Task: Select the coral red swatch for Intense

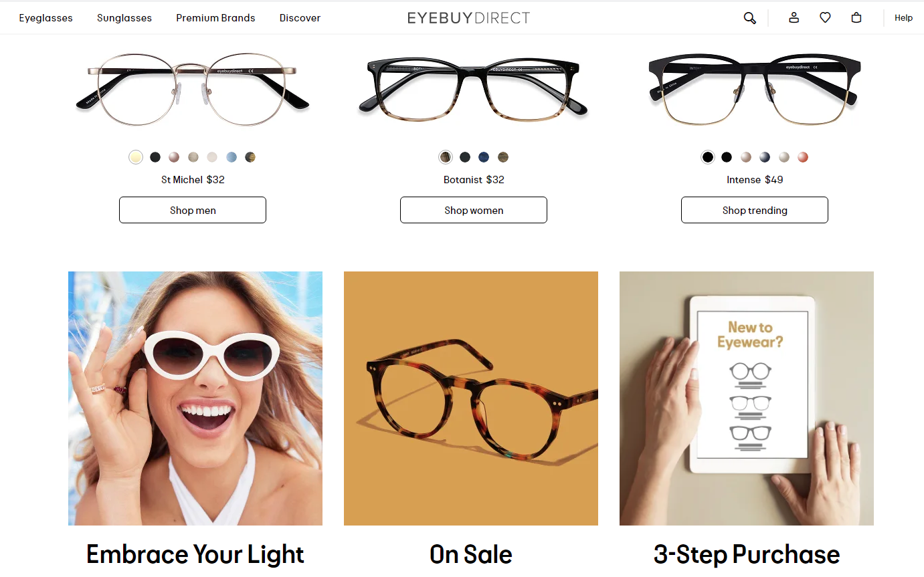Action: [803, 157]
